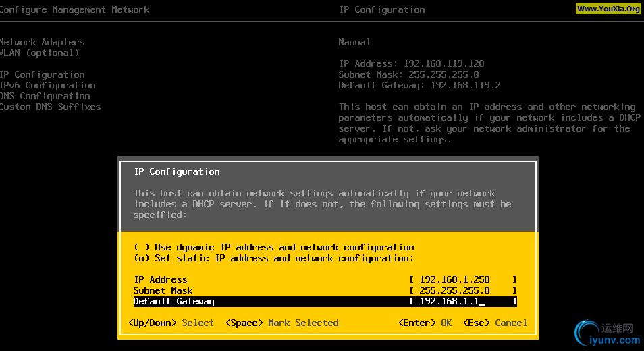Click the Manual status in right panel
Viewport: 644px width, 351px height.
[354, 42]
